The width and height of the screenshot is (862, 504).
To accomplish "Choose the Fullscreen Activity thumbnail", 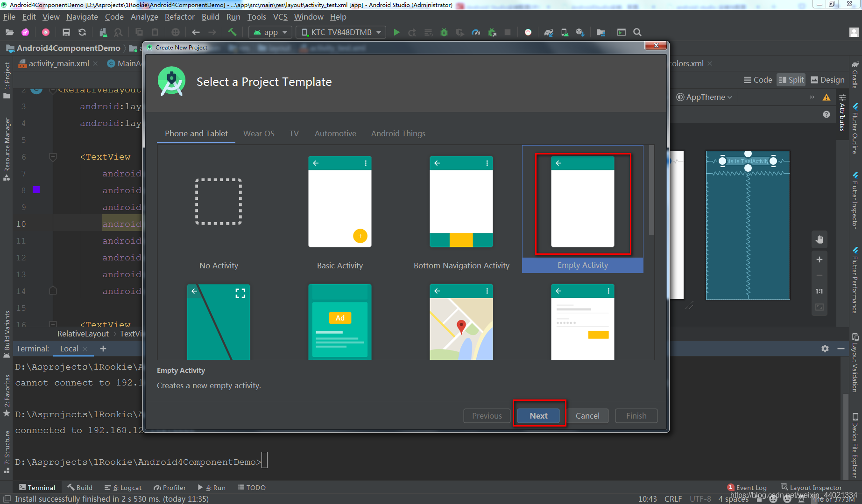I will [x=218, y=322].
